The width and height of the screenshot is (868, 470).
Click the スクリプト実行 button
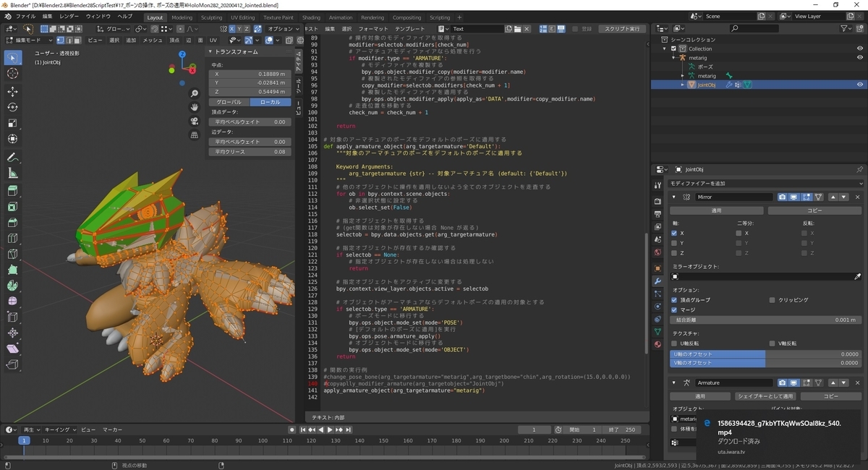click(622, 29)
